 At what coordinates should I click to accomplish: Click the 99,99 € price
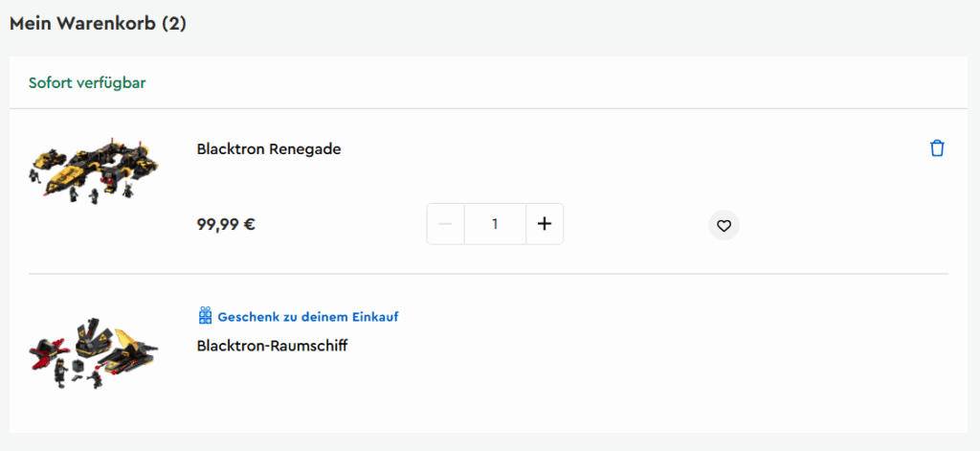226,224
